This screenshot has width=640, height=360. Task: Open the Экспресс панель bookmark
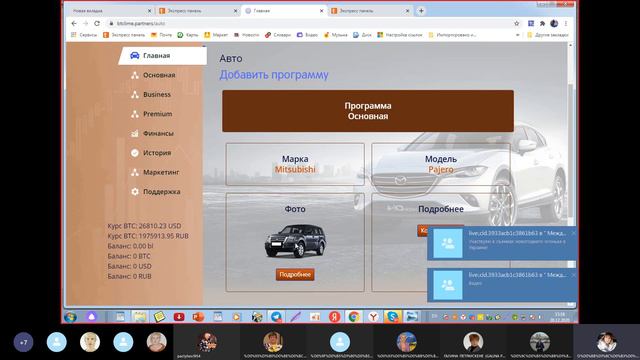[124, 35]
